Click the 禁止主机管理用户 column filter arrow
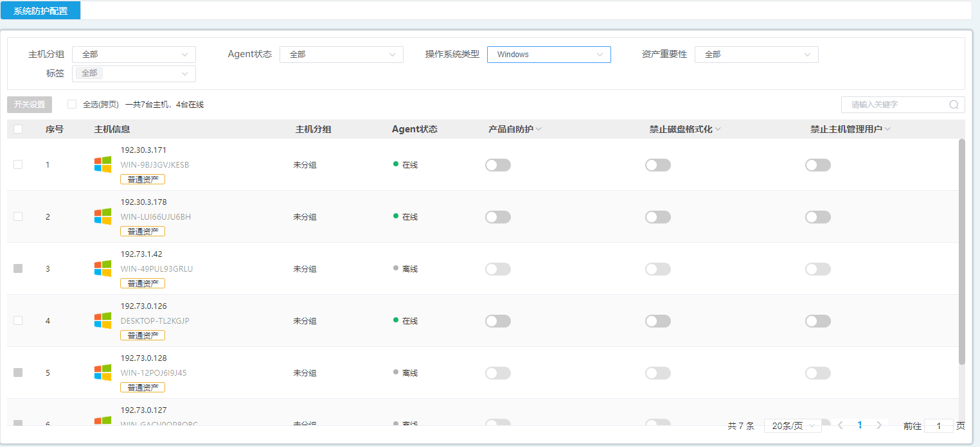 point(887,129)
